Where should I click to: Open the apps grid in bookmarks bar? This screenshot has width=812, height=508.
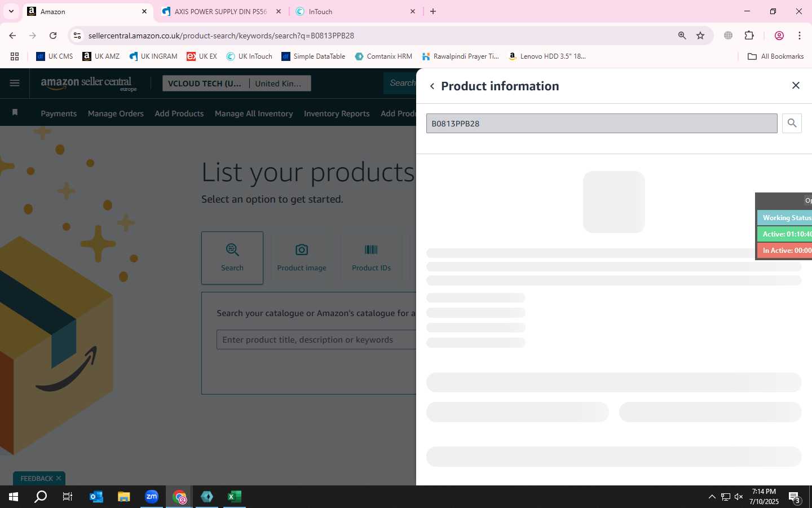click(x=15, y=56)
